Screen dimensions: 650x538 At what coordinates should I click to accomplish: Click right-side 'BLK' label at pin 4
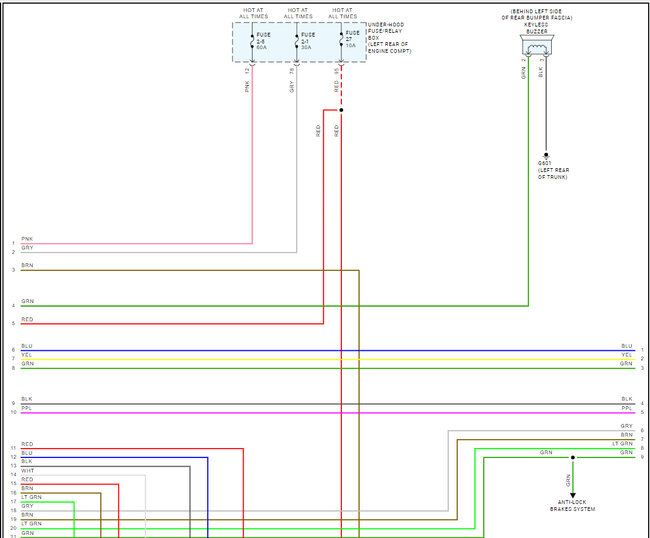627,399
